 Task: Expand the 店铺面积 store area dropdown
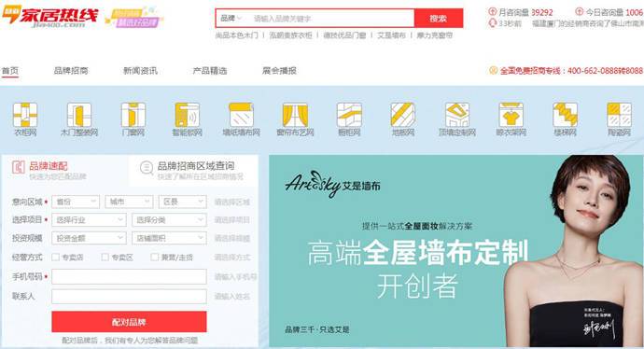click(x=169, y=238)
